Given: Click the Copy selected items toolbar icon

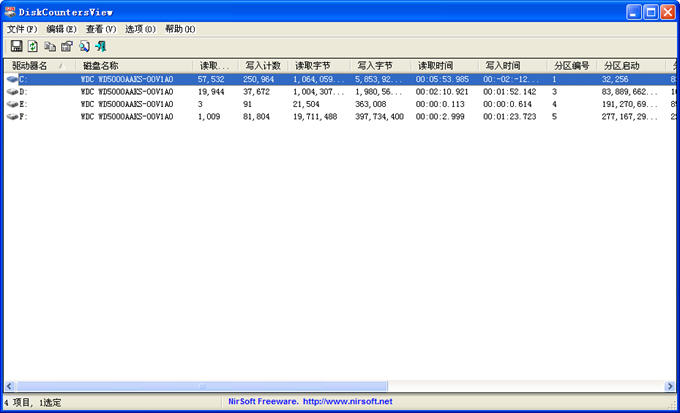Looking at the screenshot, I should (50, 46).
